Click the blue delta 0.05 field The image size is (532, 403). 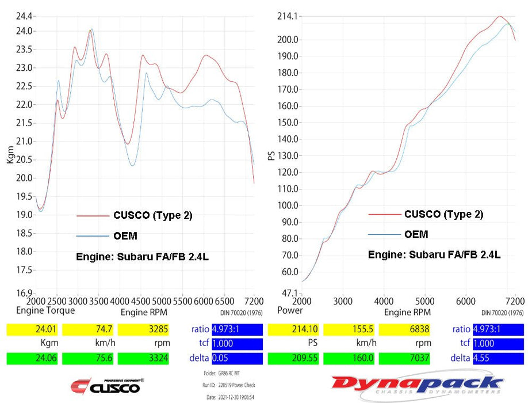tap(237, 359)
